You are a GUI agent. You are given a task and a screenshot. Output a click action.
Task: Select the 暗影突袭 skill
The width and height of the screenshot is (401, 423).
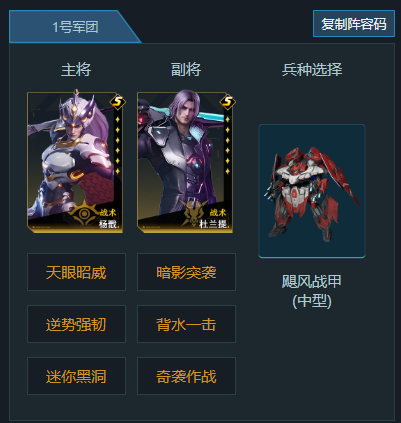(x=186, y=272)
